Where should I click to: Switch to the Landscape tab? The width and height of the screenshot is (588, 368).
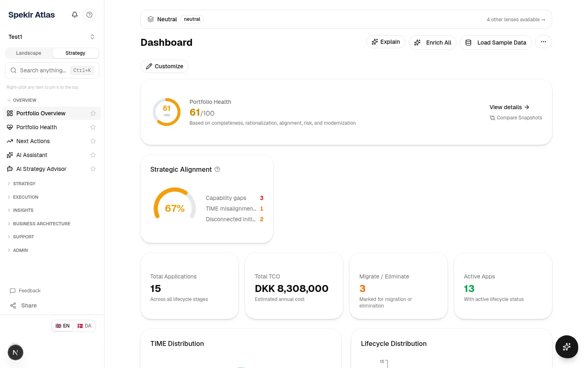point(29,53)
